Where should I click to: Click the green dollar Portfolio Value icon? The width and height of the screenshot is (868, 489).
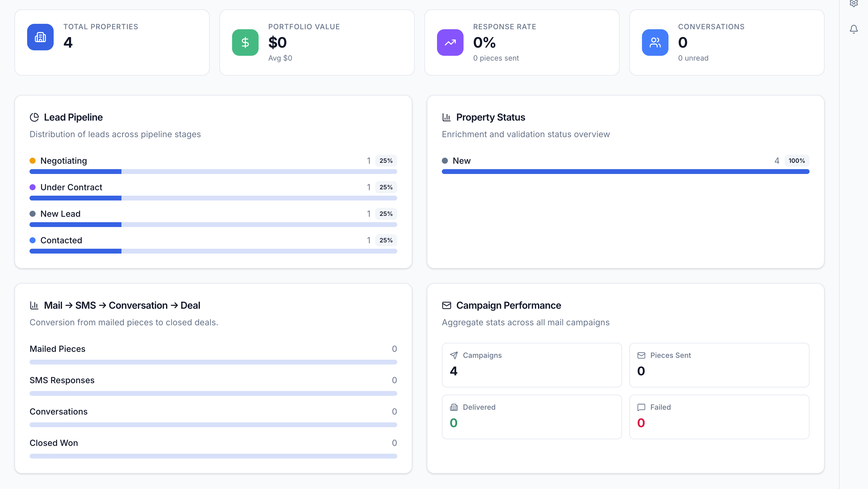click(x=245, y=43)
